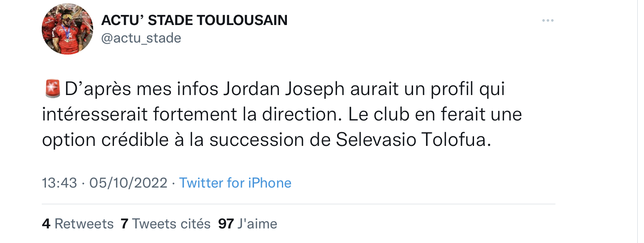Image resolution: width=644 pixels, height=243 pixels.
Task: Click the red siren emoji
Action: coord(52,89)
